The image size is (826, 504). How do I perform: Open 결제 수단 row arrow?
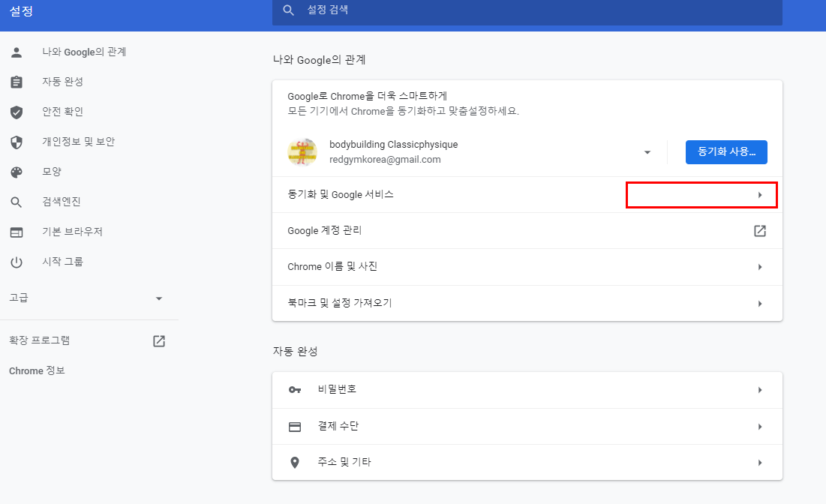click(760, 427)
